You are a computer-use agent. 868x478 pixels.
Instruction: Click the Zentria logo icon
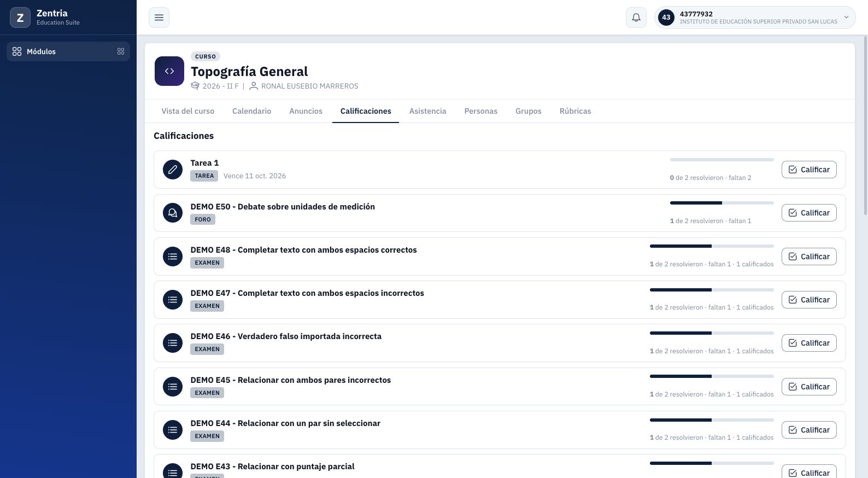20,18
